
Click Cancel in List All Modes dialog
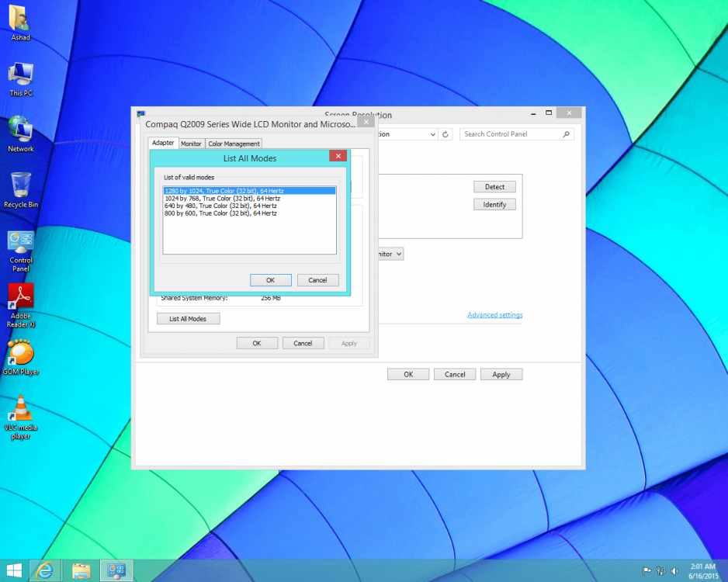pyautogui.click(x=318, y=280)
